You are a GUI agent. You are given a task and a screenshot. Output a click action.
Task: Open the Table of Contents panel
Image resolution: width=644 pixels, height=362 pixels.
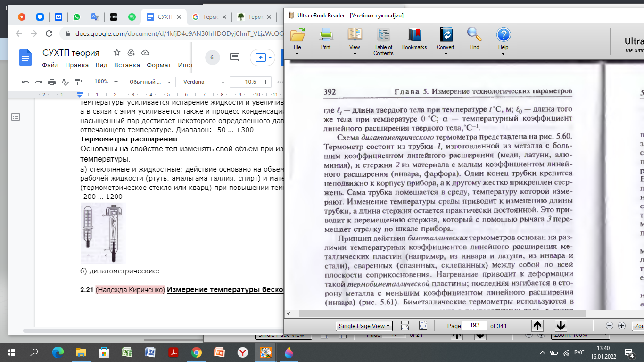point(383,35)
